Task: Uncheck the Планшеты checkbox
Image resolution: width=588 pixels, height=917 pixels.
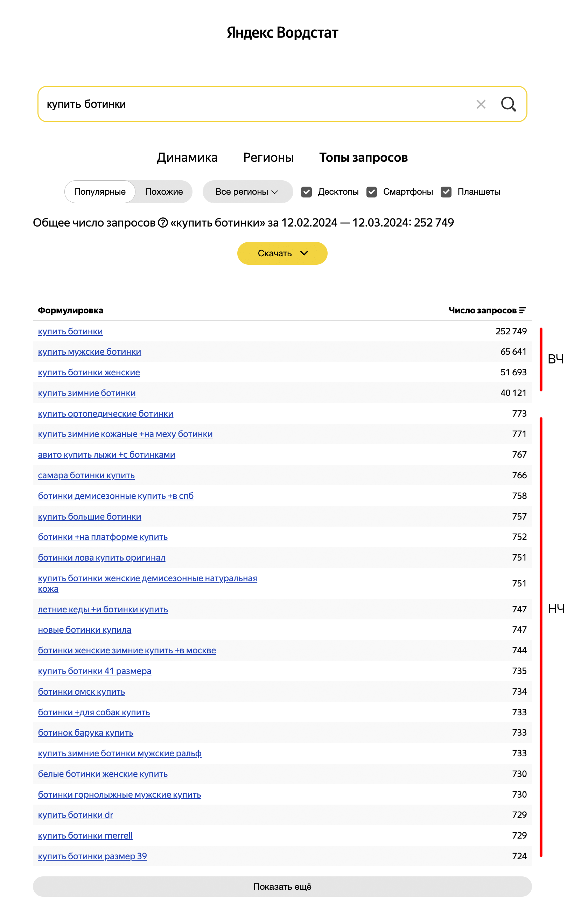Action: pyautogui.click(x=446, y=192)
